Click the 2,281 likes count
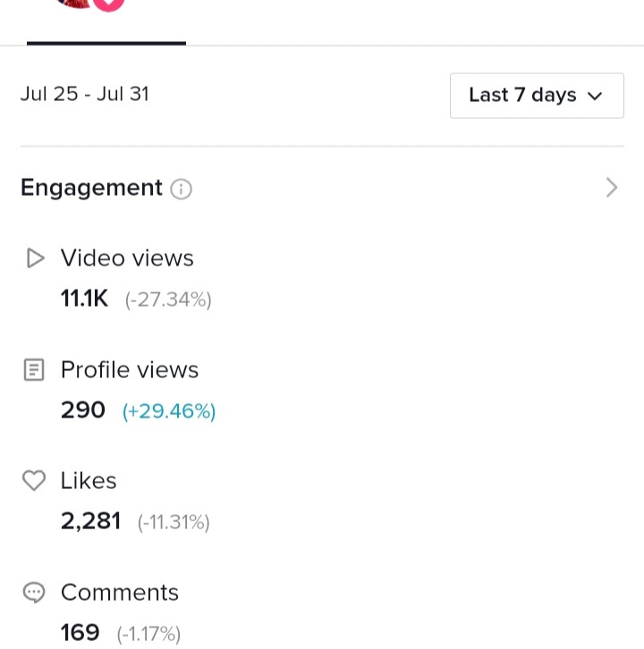The height and width of the screenshot is (649, 644). coord(90,520)
